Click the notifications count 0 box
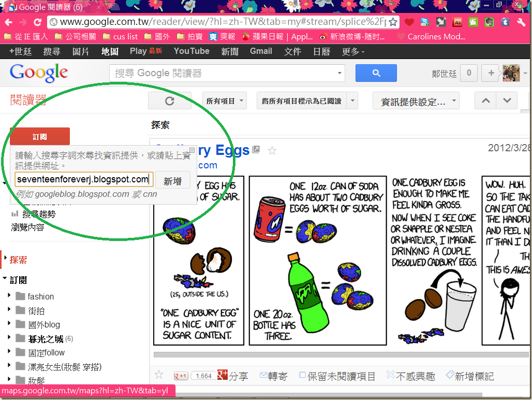This screenshot has width=532, height=400. pyautogui.click(x=469, y=73)
